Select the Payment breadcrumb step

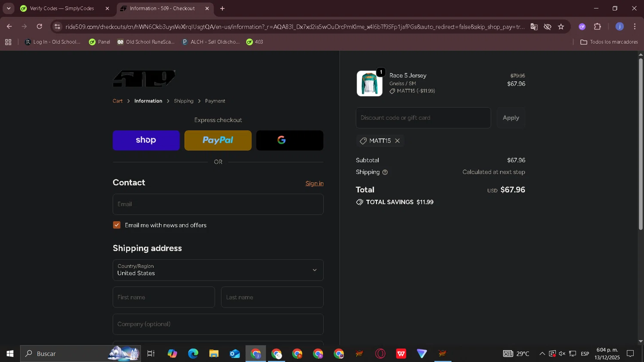215,101
